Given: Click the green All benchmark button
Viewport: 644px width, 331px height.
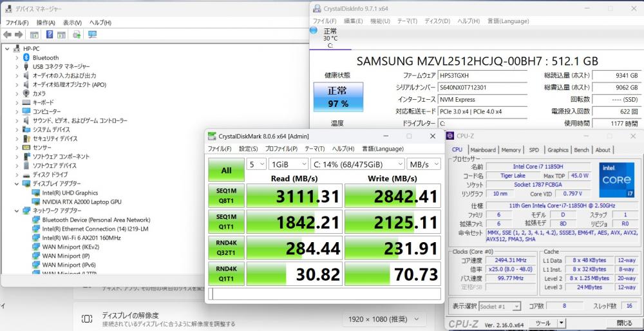Looking at the screenshot, I should click(226, 170).
